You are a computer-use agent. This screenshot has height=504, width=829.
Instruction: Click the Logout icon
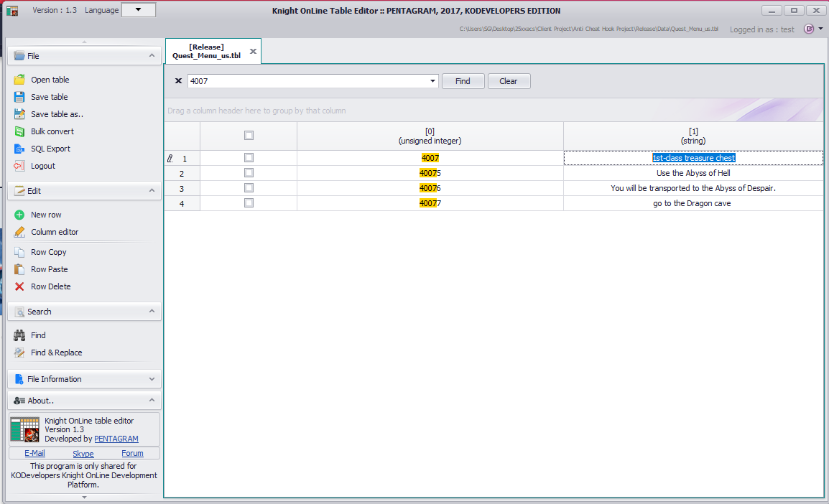pyautogui.click(x=19, y=166)
